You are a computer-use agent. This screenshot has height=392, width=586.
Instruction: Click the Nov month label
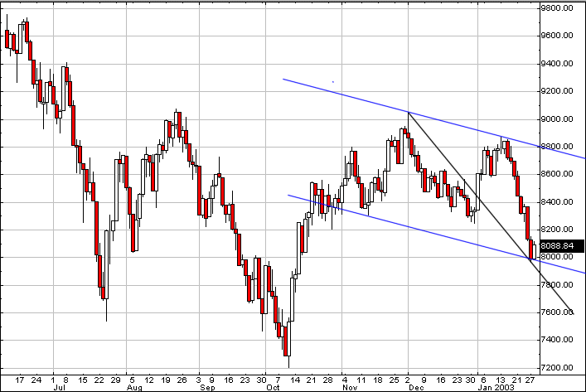350,388
